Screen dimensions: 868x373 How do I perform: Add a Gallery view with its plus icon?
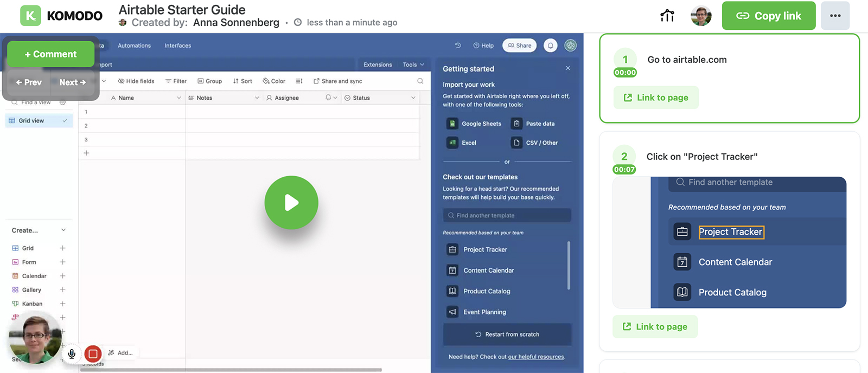[x=62, y=290]
